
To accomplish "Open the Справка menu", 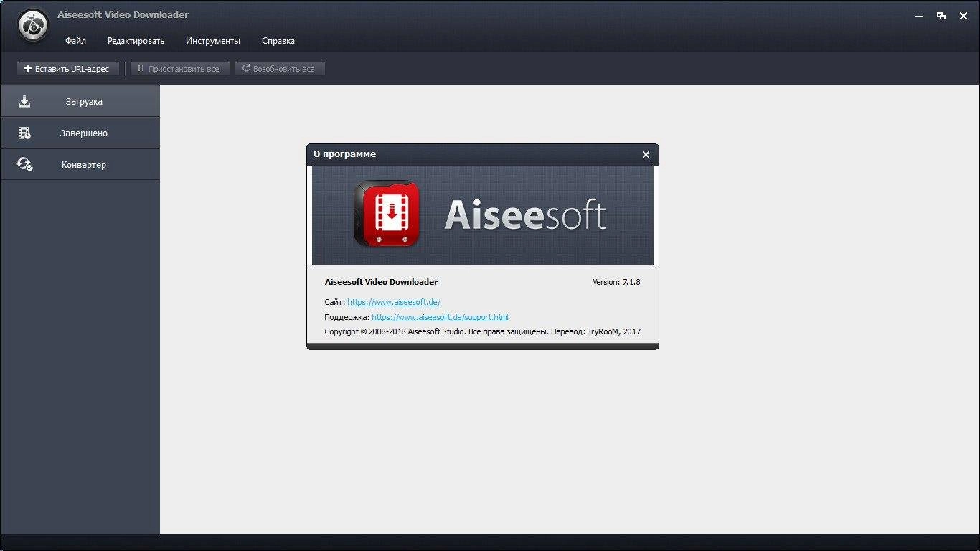I will [x=278, y=41].
